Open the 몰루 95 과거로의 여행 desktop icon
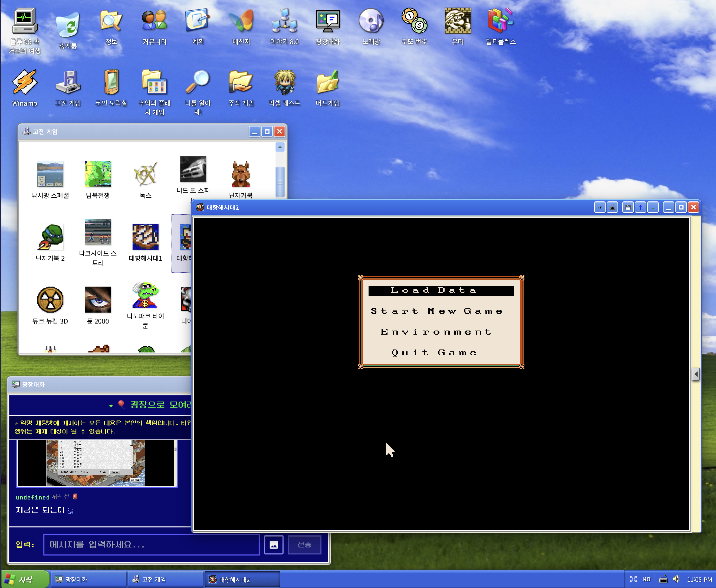 coord(24,31)
